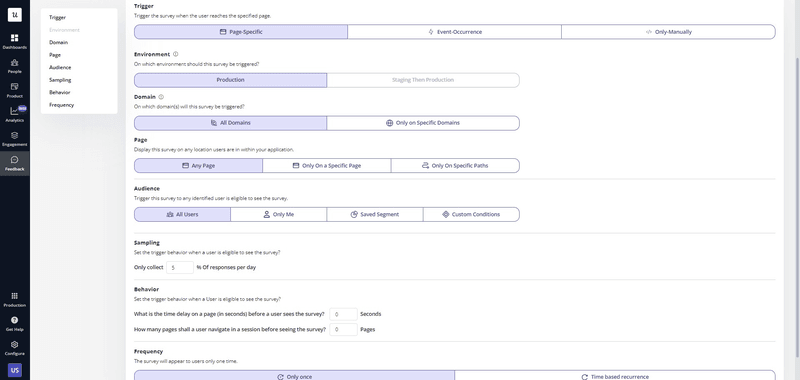This screenshot has height=380, width=800.
Task: Jump to Domain in section navigation
Action: [58, 42]
